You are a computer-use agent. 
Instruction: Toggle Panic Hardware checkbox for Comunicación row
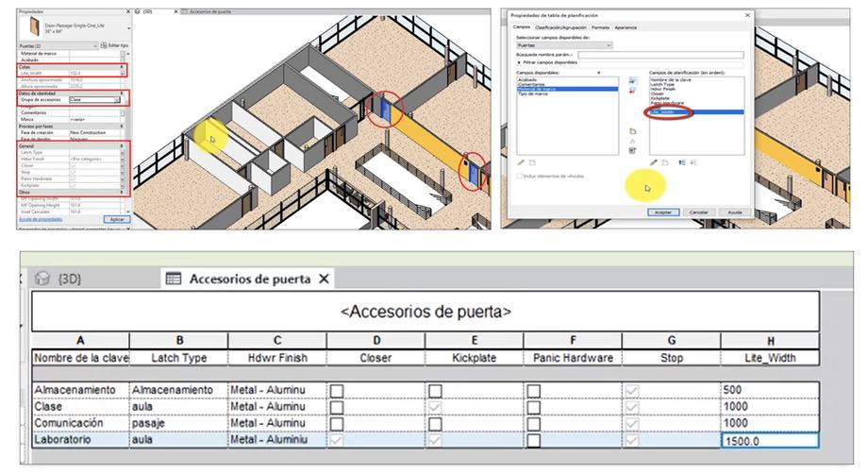(534, 424)
